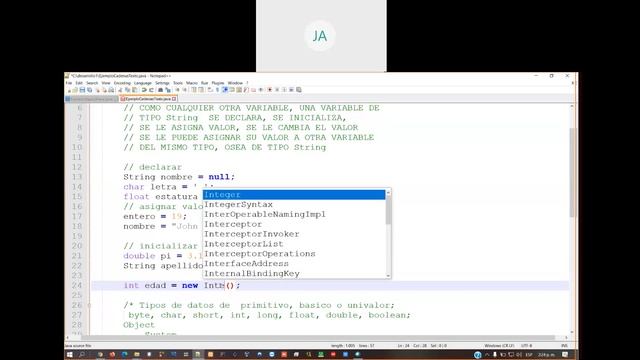The height and width of the screenshot is (360, 640).
Task: Open the Settings menu
Action: coord(162,83)
